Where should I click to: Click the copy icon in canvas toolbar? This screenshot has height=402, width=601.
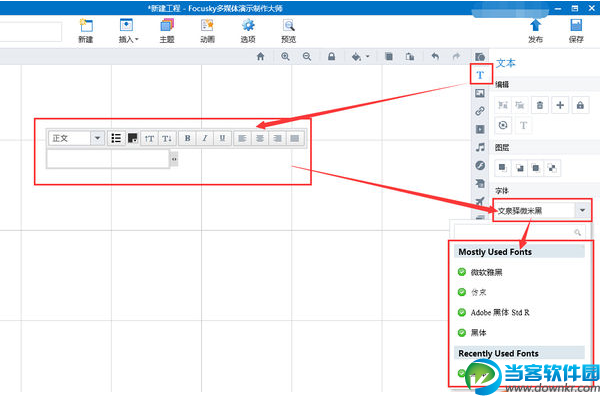pos(389,57)
